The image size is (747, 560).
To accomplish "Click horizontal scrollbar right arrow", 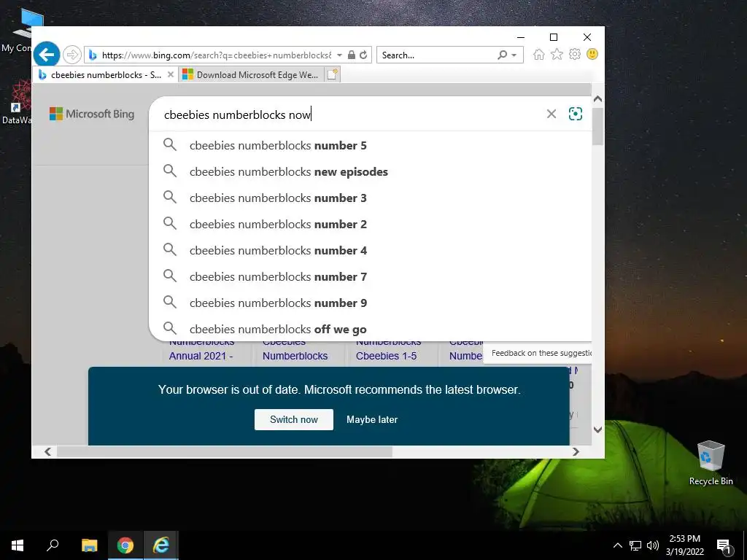I will pos(576,451).
